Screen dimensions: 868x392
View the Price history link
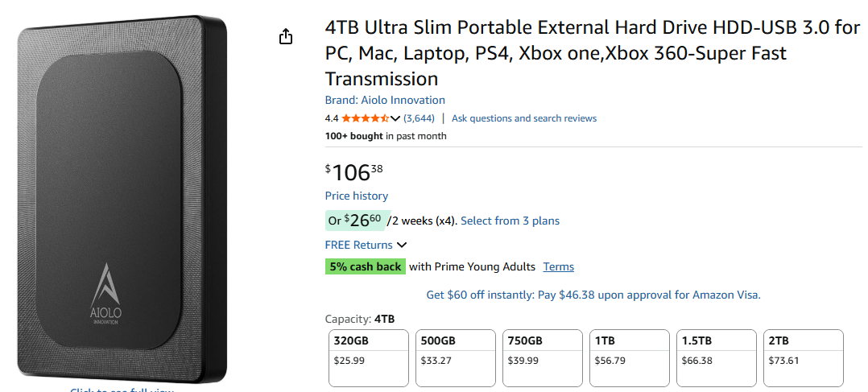[x=356, y=196]
